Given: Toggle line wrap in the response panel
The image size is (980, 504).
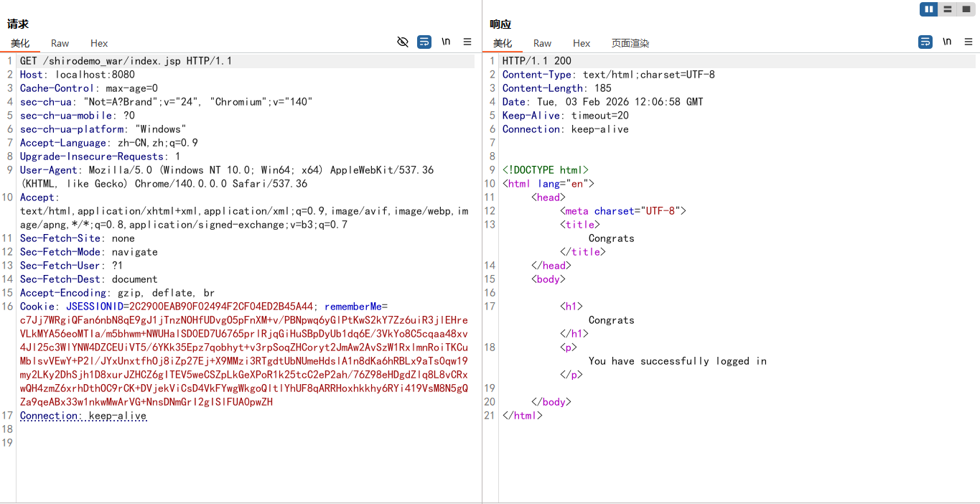Looking at the screenshot, I should (x=925, y=42).
